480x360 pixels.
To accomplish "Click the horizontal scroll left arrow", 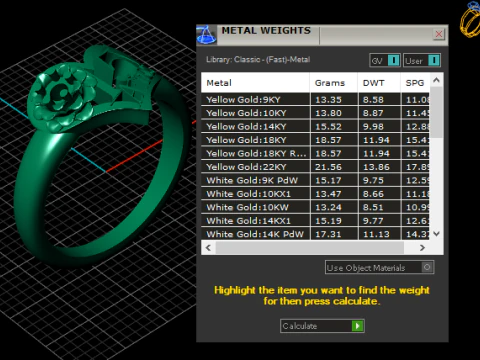I will (209, 248).
